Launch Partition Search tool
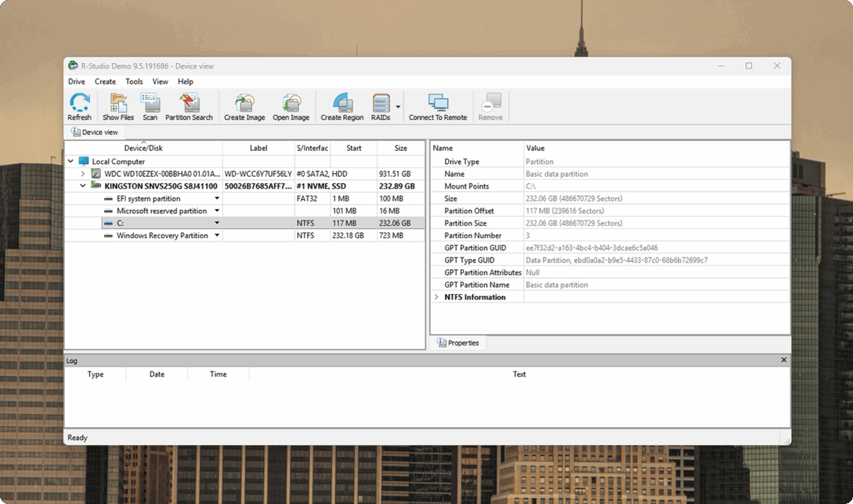853x504 pixels. click(189, 107)
